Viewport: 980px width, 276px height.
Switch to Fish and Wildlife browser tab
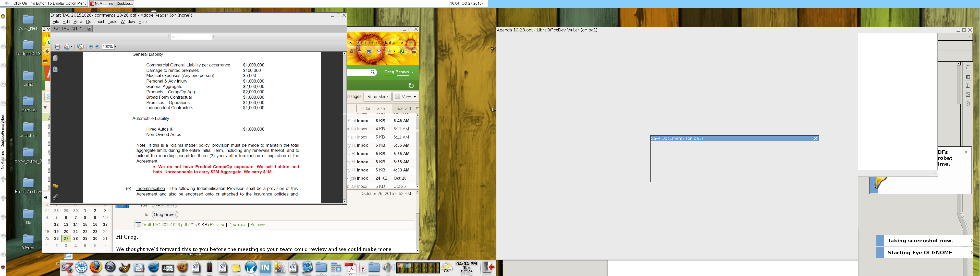[380, 43]
